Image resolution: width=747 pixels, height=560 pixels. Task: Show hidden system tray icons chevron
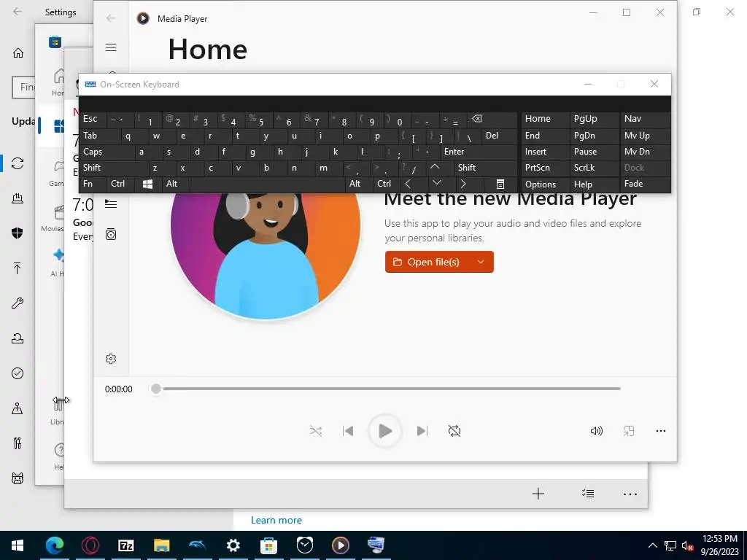point(653,545)
